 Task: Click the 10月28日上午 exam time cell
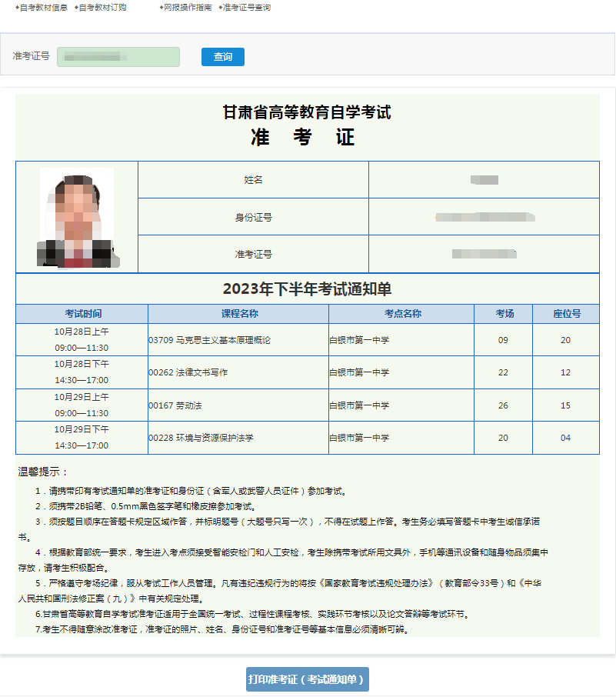tap(82, 340)
